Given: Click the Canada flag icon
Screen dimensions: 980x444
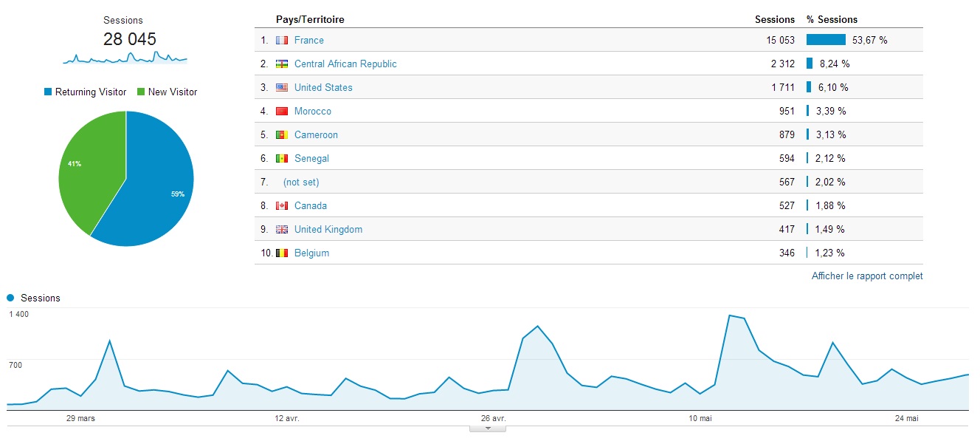Looking at the screenshot, I should 282,206.
